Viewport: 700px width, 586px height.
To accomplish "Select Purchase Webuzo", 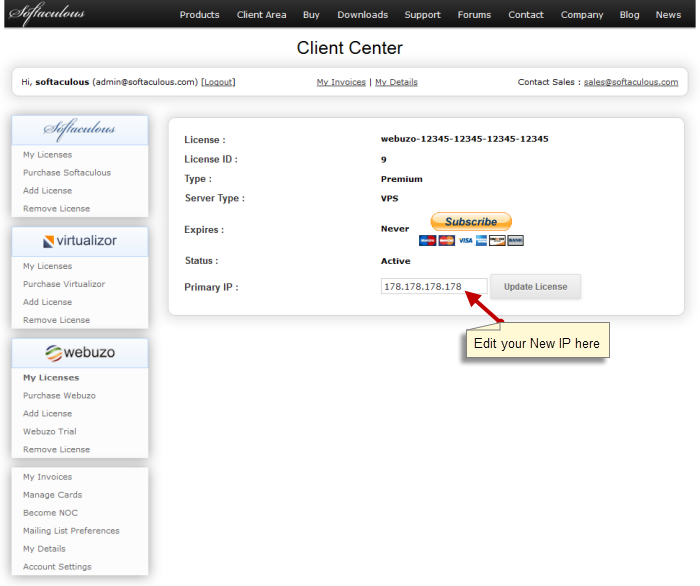I will (x=59, y=395).
